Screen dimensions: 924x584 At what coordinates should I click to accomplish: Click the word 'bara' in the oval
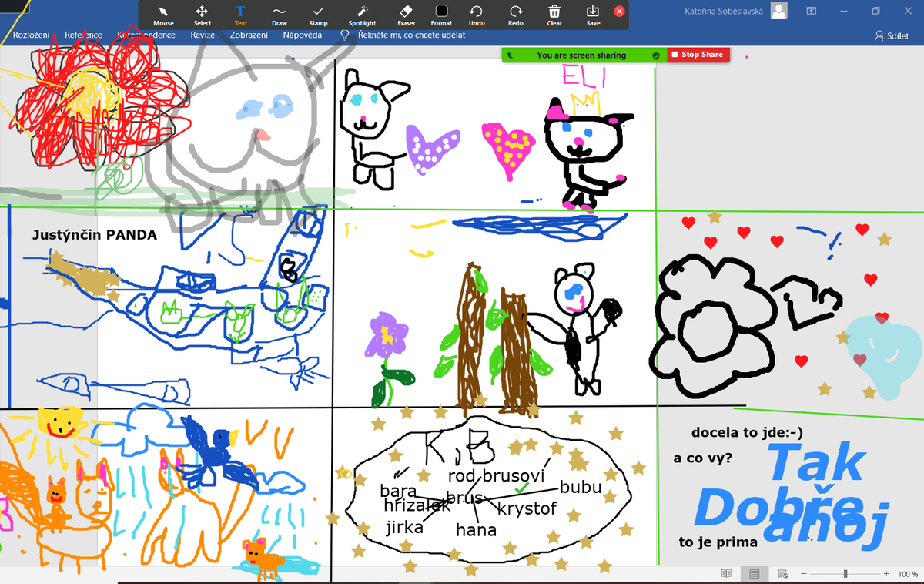pyautogui.click(x=398, y=491)
